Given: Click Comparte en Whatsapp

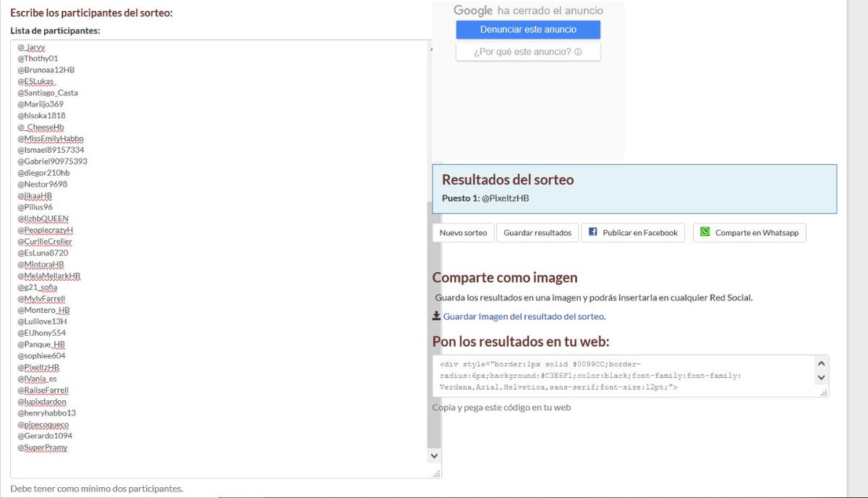Looking at the screenshot, I should tap(749, 233).
